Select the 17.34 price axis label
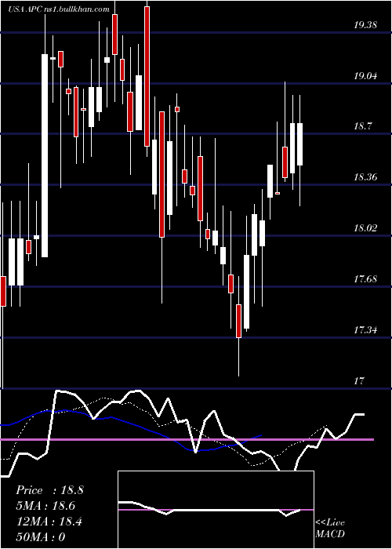The height and width of the screenshot is (549, 392). pos(365,330)
